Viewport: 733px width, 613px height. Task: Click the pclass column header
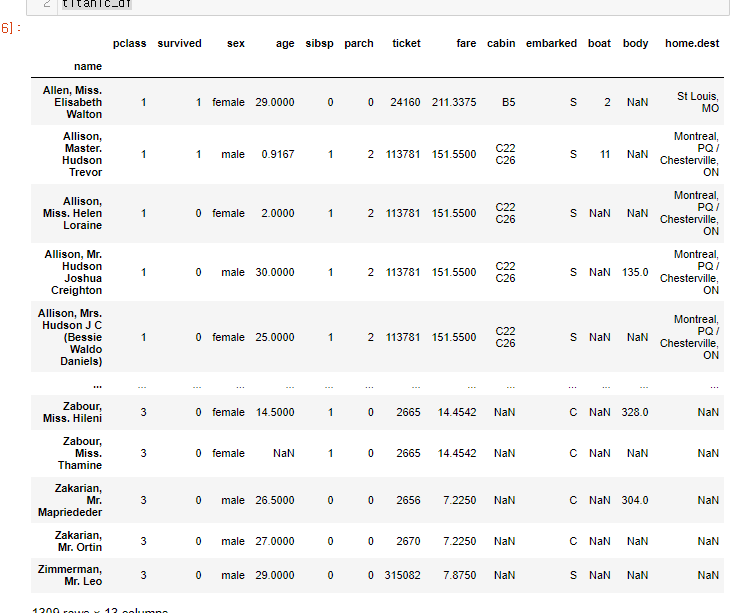(129, 43)
